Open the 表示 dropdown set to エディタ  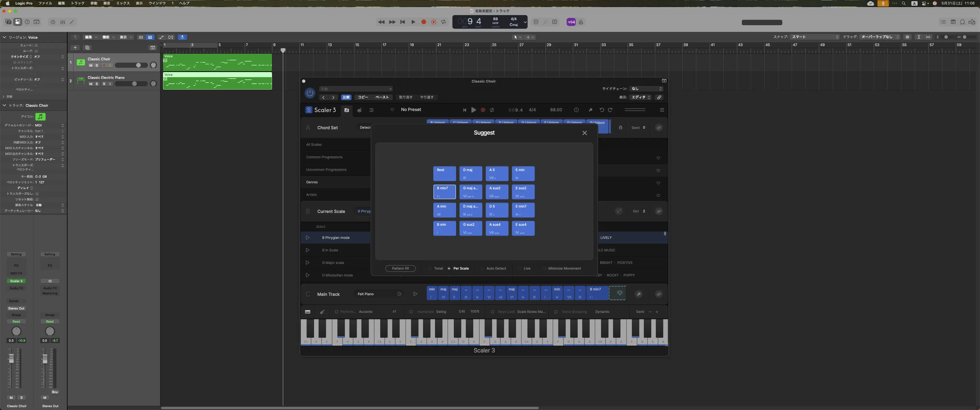tap(641, 97)
